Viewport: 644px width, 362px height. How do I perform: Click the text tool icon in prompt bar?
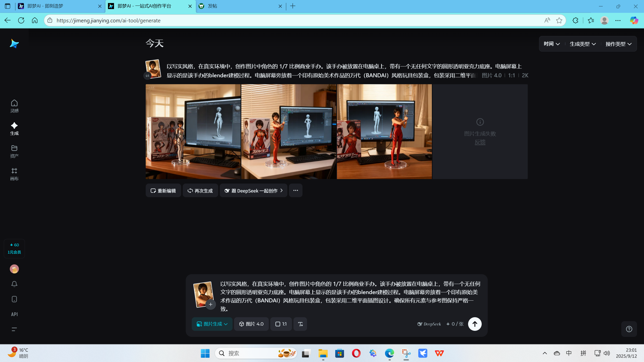point(300,324)
